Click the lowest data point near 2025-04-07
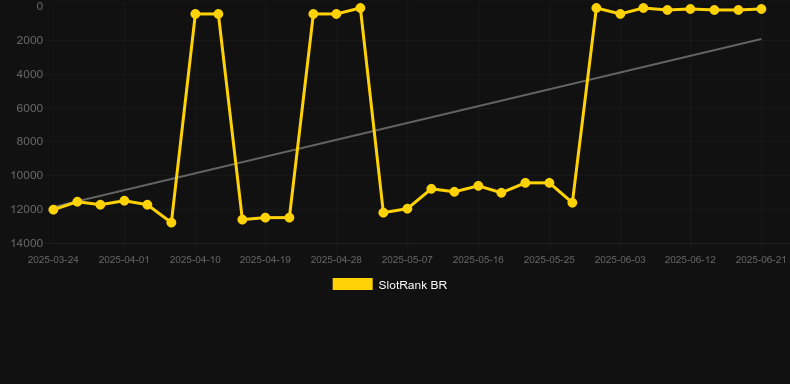The image size is (790, 384). [x=171, y=222]
